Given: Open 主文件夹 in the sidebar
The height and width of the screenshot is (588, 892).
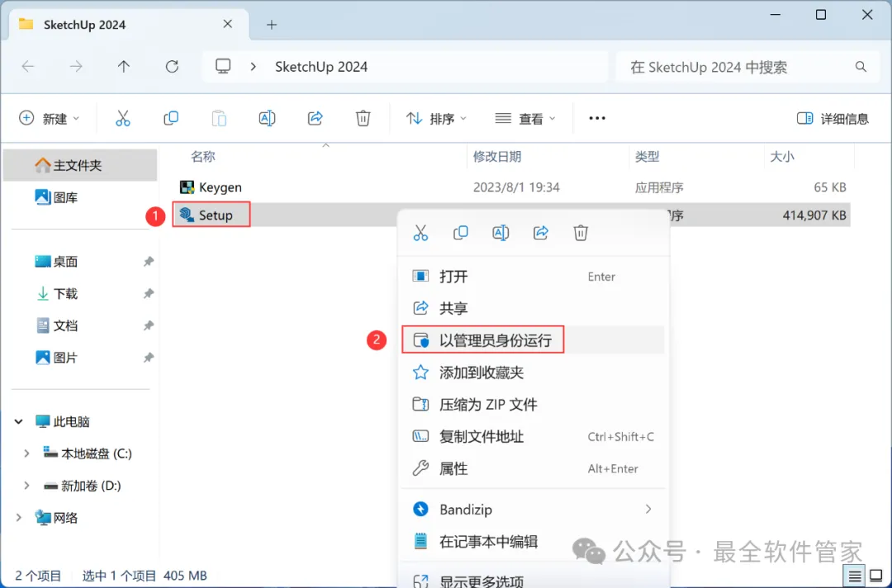Looking at the screenshot, I should 80,165.
